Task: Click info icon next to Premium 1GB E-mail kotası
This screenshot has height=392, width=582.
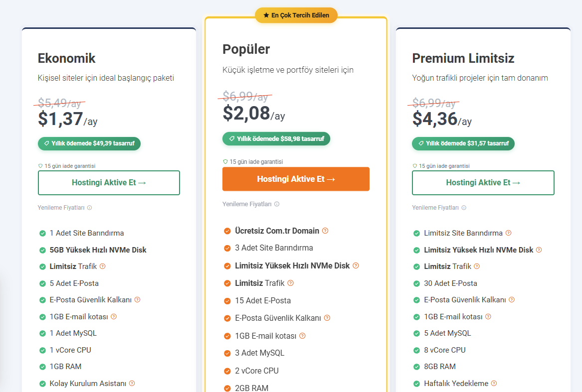Action: 488,317
